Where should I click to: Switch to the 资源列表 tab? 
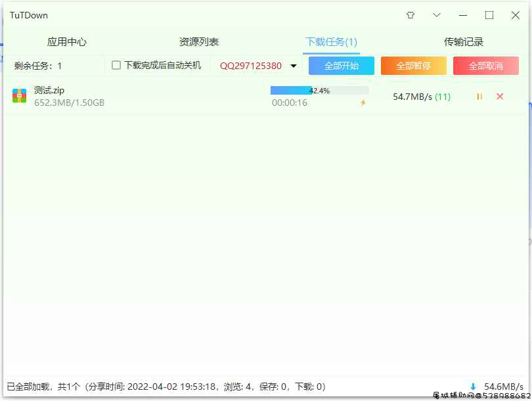click(x=199, y=42)
